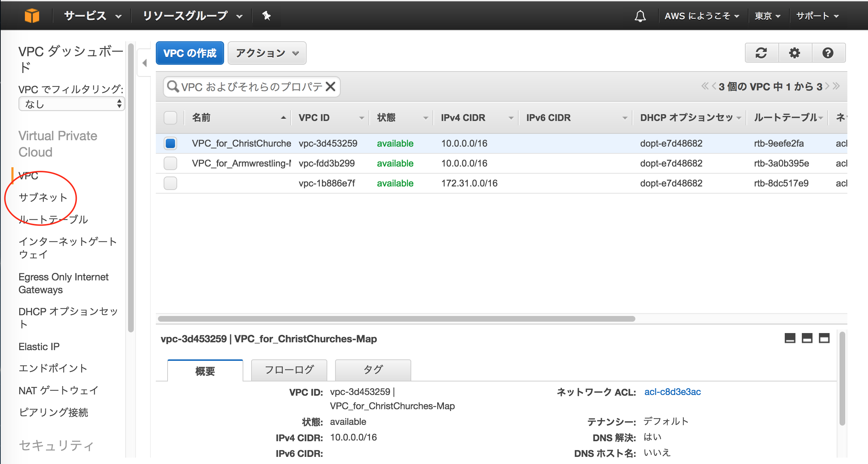Image resolution: width=868 pixels, height=464 pixels.
Task: Click the search magnifier icon
Action: click(173, 86)
